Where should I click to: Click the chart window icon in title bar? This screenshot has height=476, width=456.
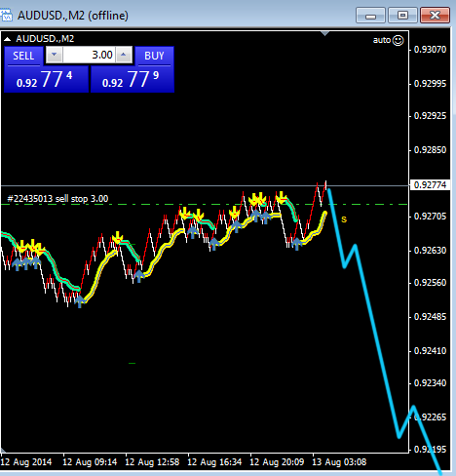pos(6,15)
